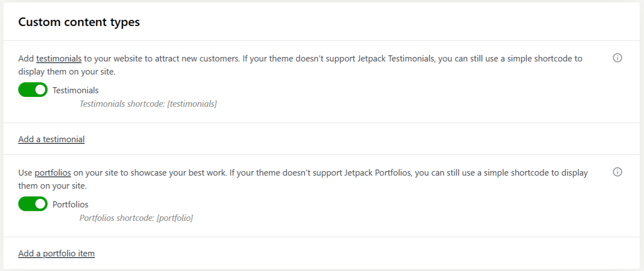Select the Custom content types heading
644x271 pixels.
click(x=79, y=22)
